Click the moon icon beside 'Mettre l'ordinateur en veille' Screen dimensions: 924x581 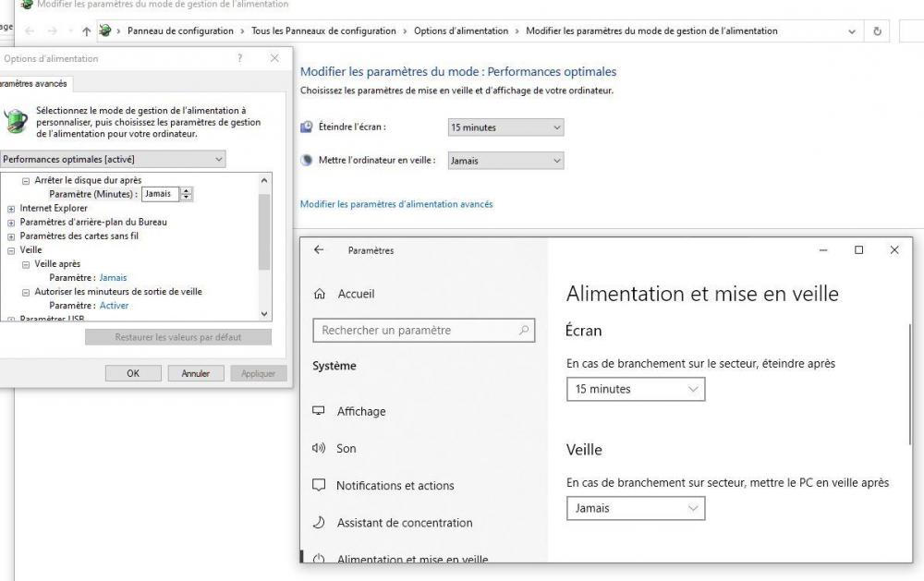coord(307,161)
